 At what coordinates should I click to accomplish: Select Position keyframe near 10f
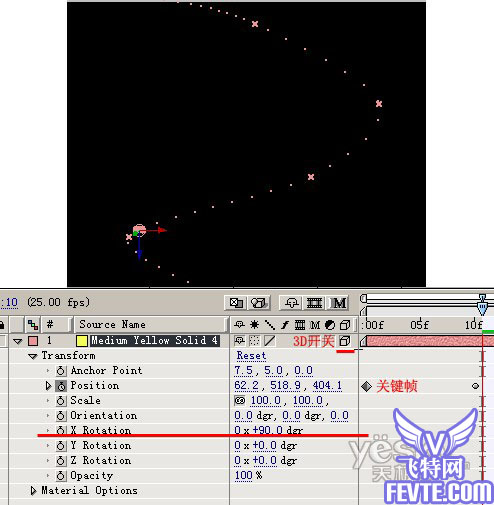(475, 386)
